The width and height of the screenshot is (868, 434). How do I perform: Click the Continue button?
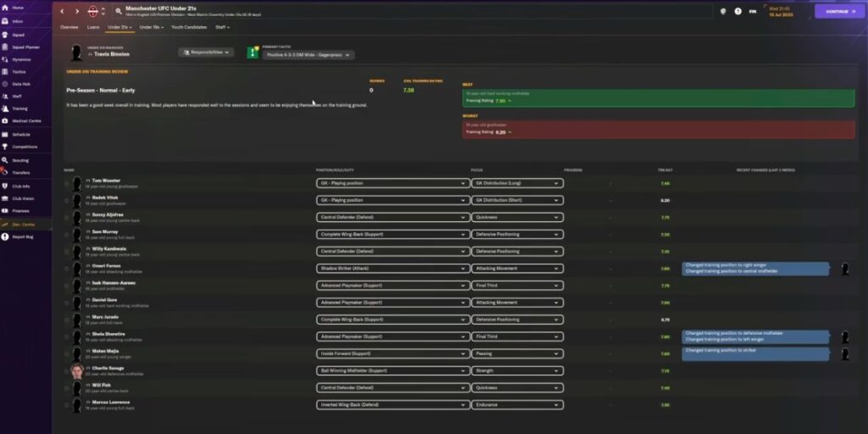840,11
